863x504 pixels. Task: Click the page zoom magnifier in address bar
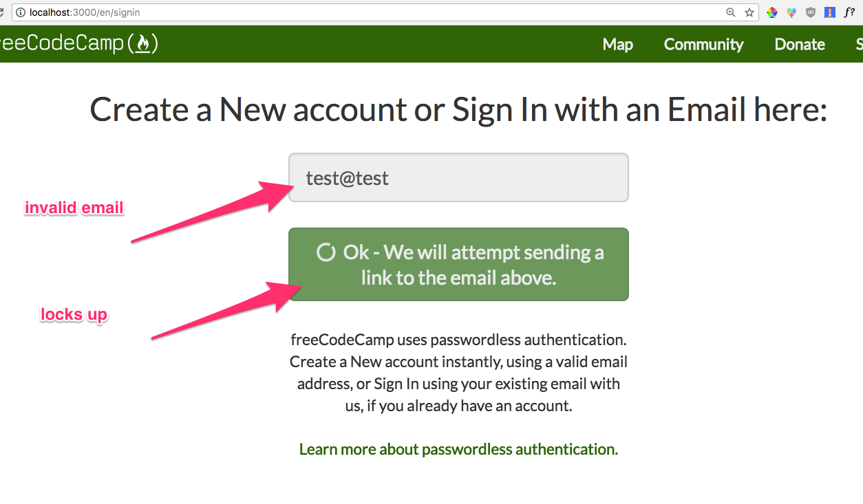pos(730,12)
